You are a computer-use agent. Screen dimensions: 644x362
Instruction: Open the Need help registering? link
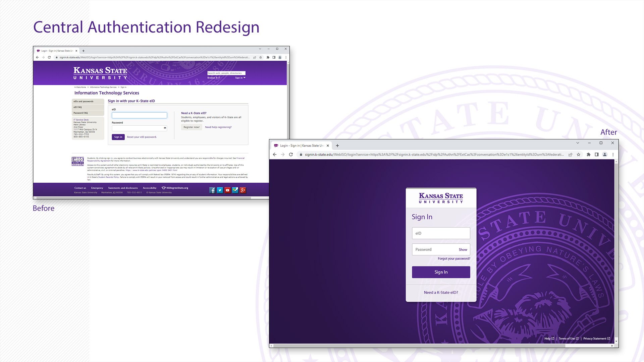pyautogui.click(x=218, y=127)
